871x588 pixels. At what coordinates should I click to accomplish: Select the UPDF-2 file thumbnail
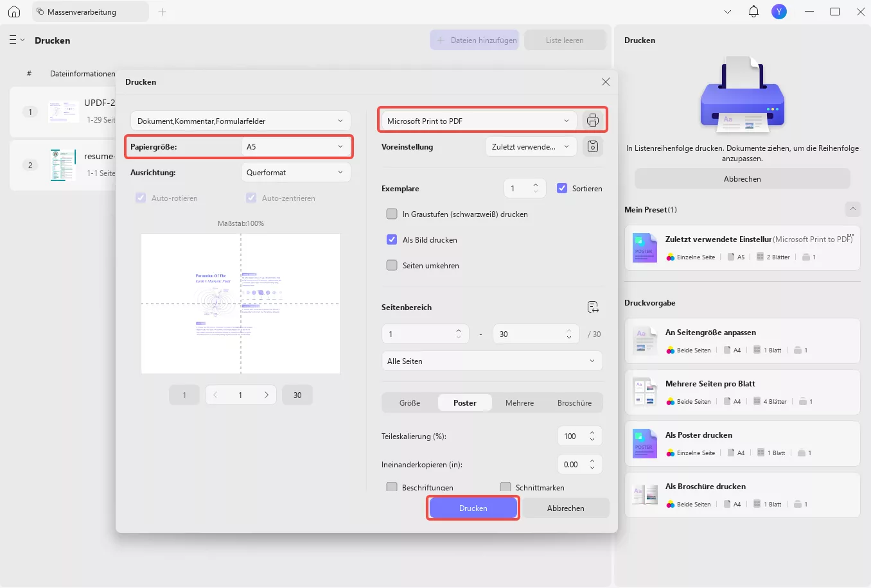coord(64,112)
